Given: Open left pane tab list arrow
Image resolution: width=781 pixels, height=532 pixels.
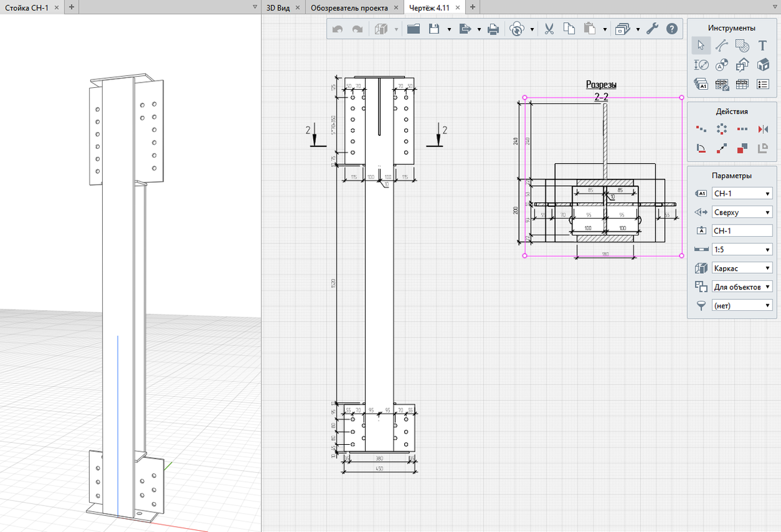Looking at the screenshot, I should [x=254, y=7].
